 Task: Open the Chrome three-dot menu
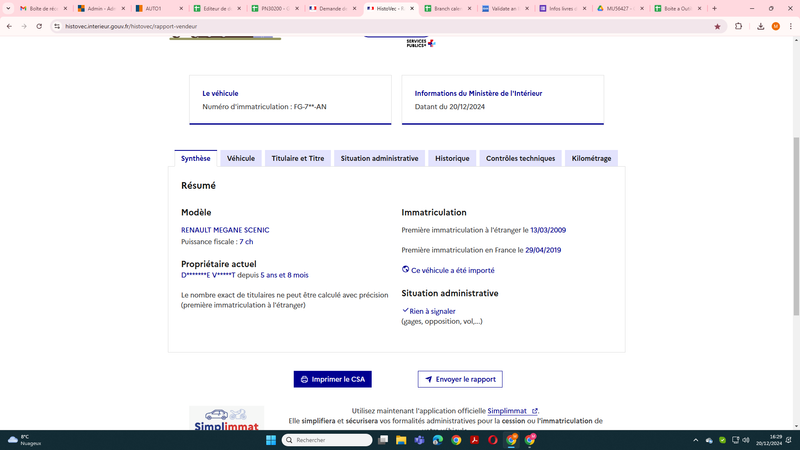tap(790, 27)
